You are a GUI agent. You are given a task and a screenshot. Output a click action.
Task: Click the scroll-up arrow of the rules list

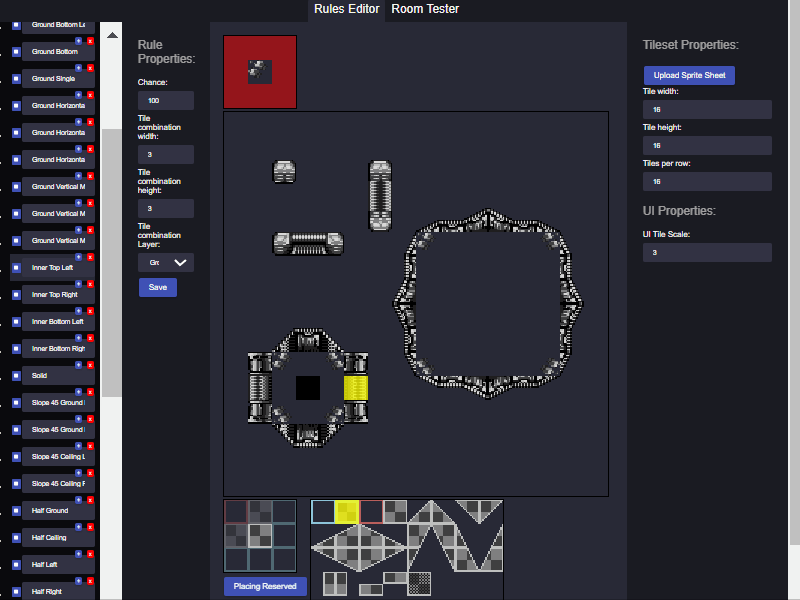111,32
